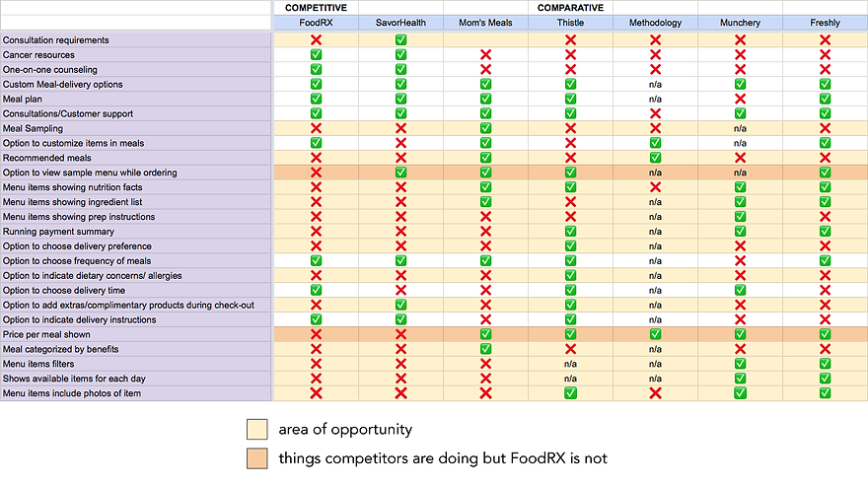Click Munchery's red X in Meal plan row
The image size is (868, 486).
[740, 100]
